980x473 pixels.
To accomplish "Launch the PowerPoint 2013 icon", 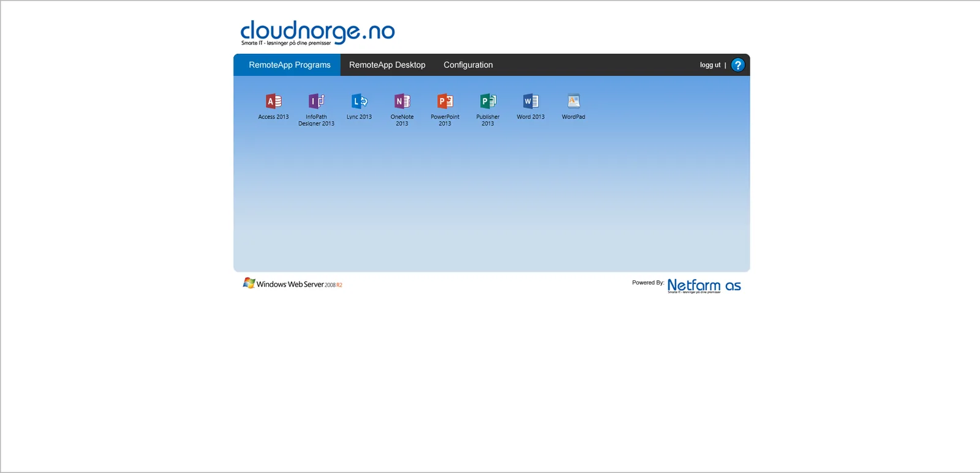I will coord(445,102).
